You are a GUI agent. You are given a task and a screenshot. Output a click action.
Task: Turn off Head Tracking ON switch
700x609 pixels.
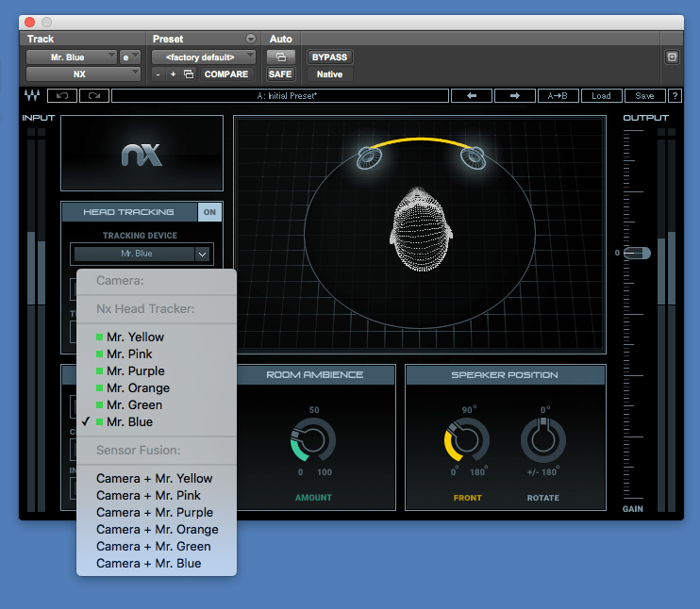[209, 212]
